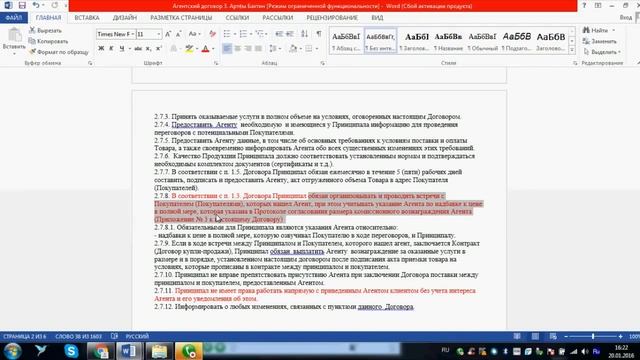Switch to ССЫЛКИ tab
The width and height of the screenshot is (640, 360).
[x=237, y=18]
